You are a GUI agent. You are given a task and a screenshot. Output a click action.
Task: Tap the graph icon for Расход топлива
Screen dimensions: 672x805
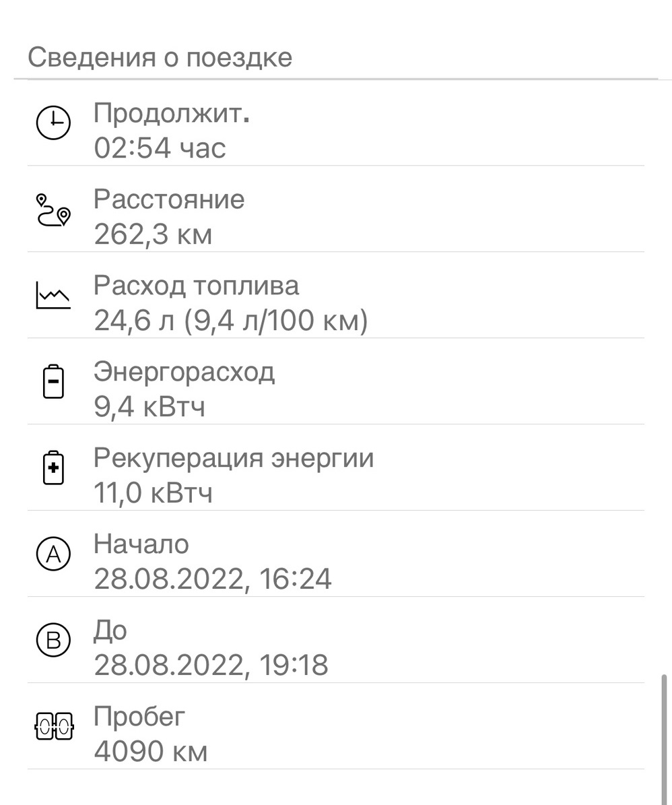point(53,295)
